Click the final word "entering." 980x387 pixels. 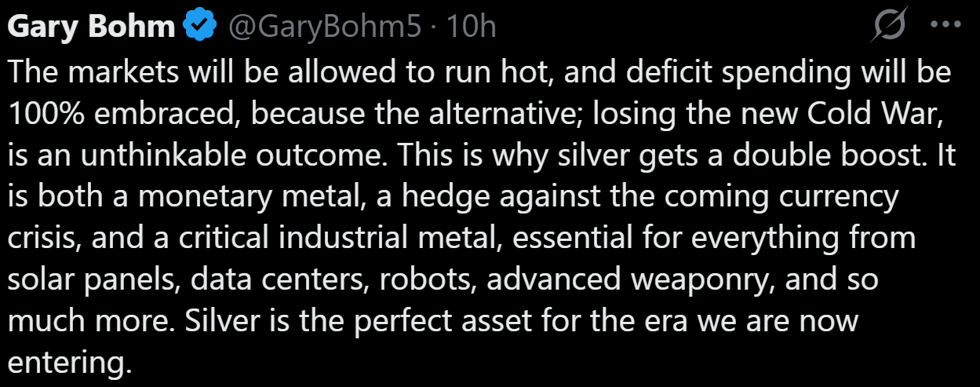67,363
